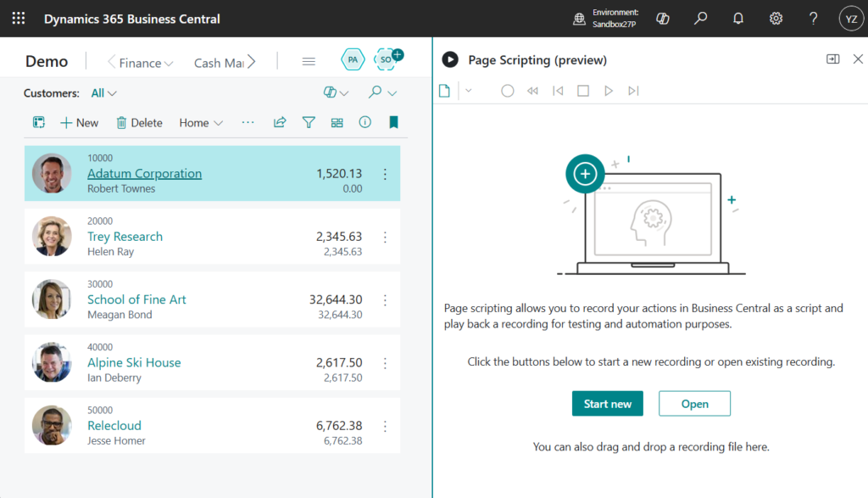The height and width of the screenshot is (498, 868).
Task: Open more options for Alpine Ski House
Action: click(x=385, y=363)
